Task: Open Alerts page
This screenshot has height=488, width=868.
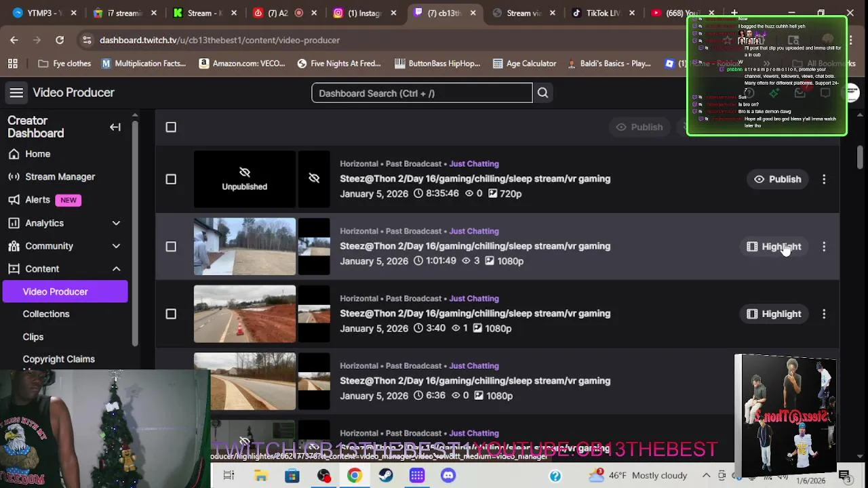Action: (x=37, y=200)
